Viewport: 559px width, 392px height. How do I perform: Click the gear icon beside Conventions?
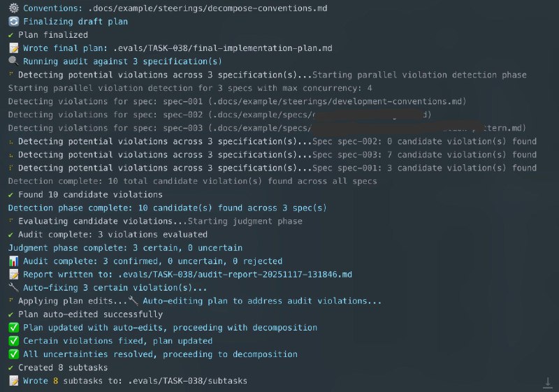[13, 8]
